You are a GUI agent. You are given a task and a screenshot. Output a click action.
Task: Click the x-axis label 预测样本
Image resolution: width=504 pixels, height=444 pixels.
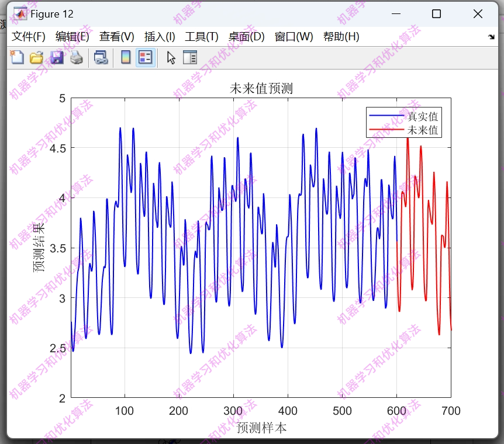point(261,428)
